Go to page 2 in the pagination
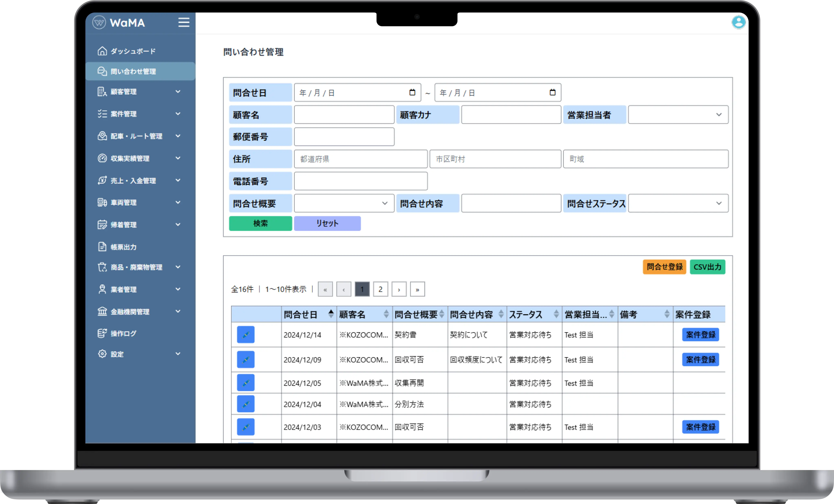 point(380,289)
